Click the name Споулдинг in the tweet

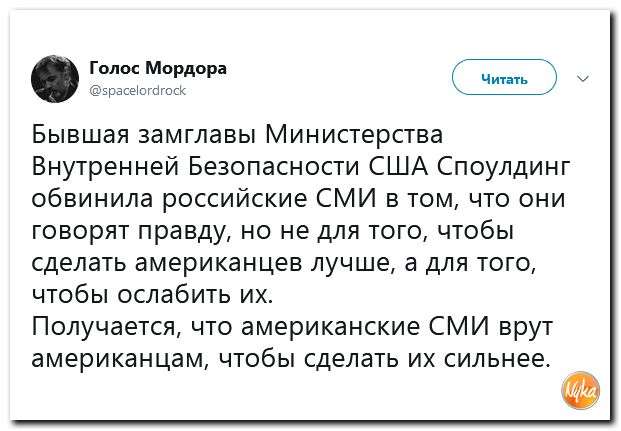pyautogui.click(x=503, y=166)
